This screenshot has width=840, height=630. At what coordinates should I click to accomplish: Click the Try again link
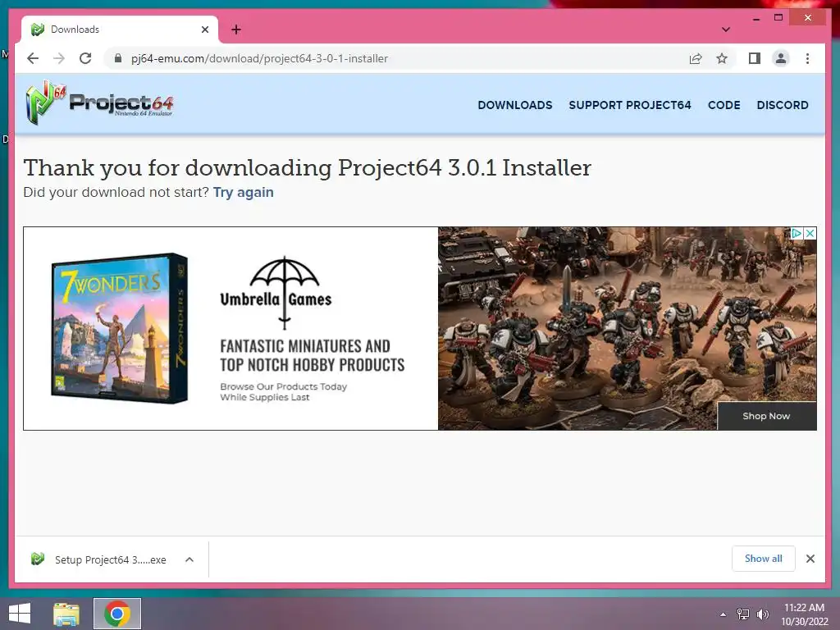tap(243, 192)
